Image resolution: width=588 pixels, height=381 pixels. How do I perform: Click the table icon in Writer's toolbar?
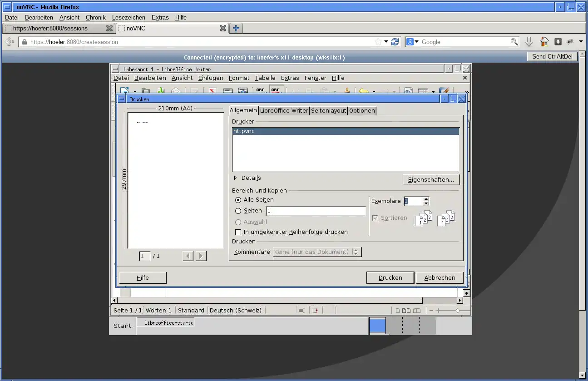423,91
